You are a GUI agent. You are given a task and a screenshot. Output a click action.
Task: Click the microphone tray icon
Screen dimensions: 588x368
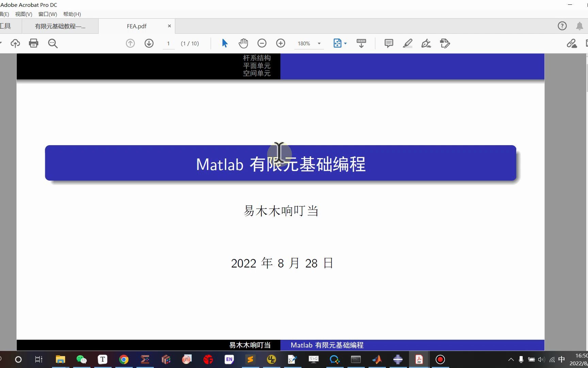pyautogui.click(x=521, y=359)
